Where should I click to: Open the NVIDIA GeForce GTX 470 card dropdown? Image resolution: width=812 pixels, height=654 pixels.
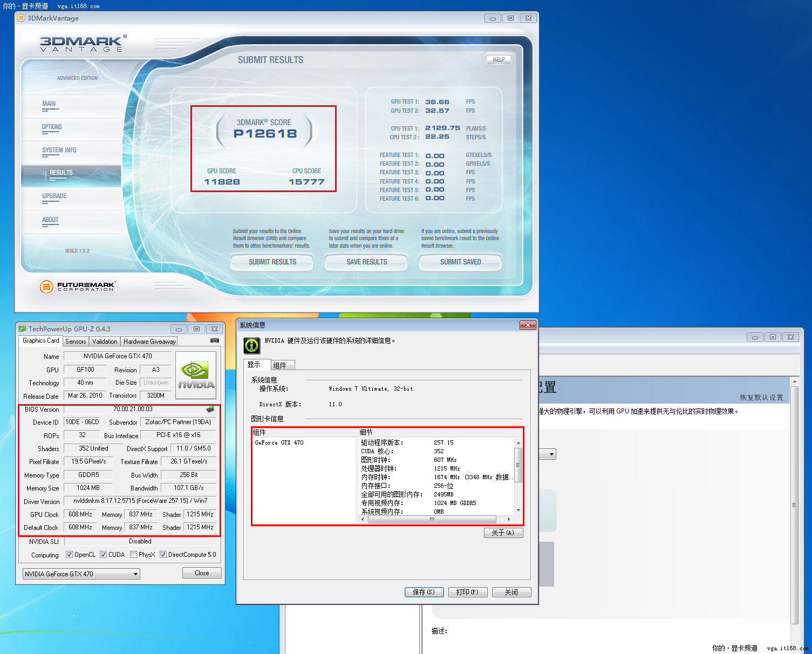click(81, 574)
